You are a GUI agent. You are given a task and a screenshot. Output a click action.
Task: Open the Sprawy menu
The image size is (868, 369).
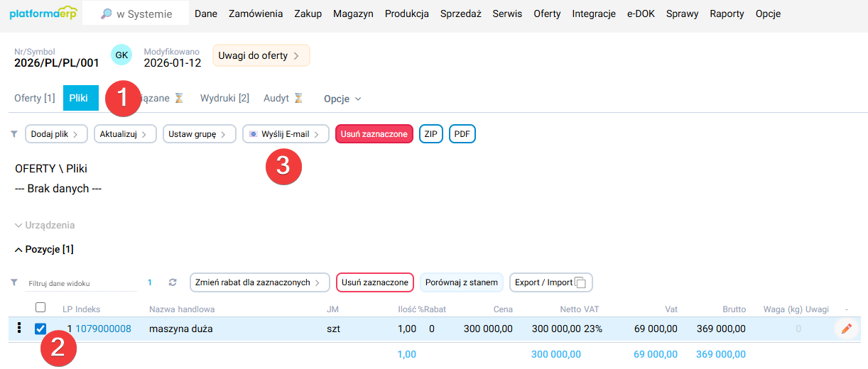(682, 13)
